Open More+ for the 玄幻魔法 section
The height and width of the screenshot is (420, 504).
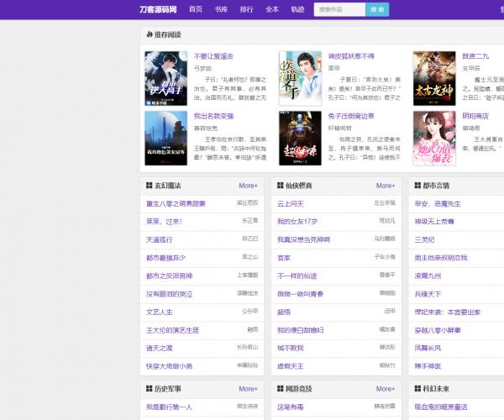(248, 186)
